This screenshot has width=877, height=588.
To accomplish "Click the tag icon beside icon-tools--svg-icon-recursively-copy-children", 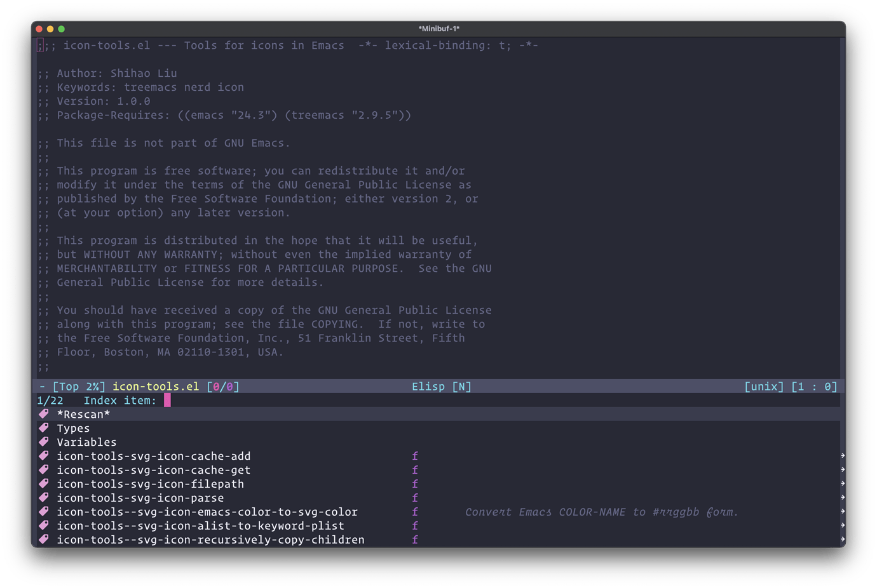I will tap(43, 540).
